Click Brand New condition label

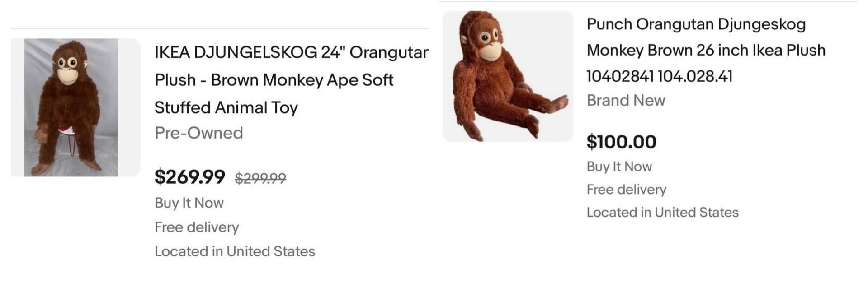pos(626,100)
